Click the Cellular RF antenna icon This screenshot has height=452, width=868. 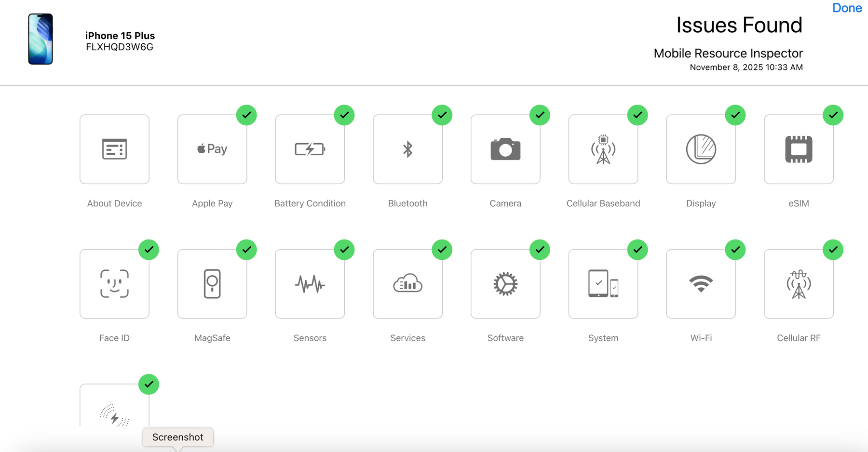pyautogui.click(x=799, y=284)
